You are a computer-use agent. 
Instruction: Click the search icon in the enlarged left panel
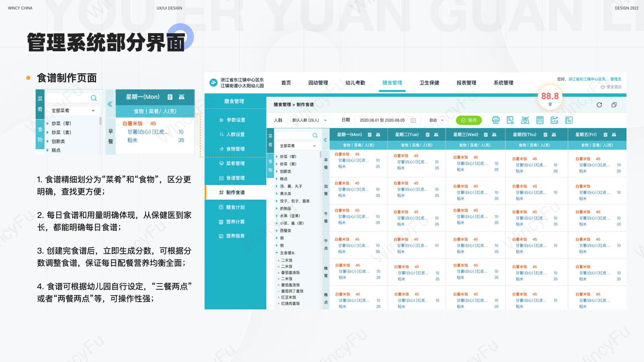point(94,98)
